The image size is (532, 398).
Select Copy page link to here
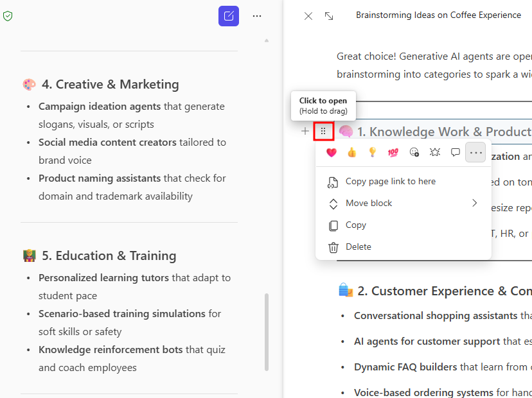[x=390, y=182]
